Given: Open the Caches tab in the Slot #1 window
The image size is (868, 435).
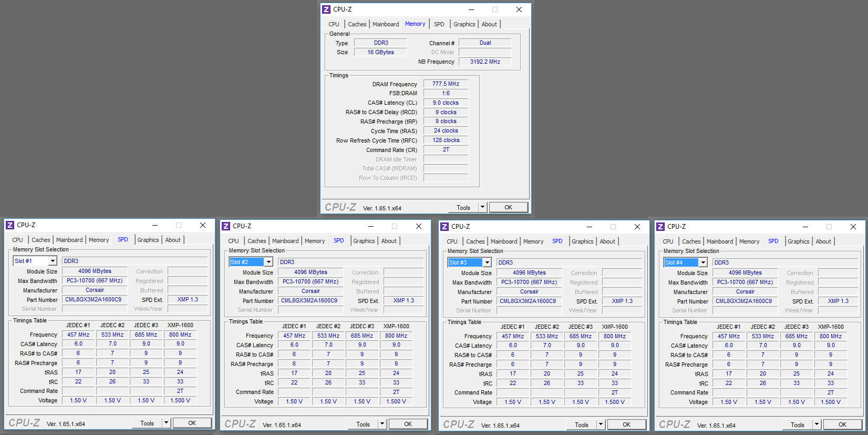Looking at the screenshot, I should point(41,240).
